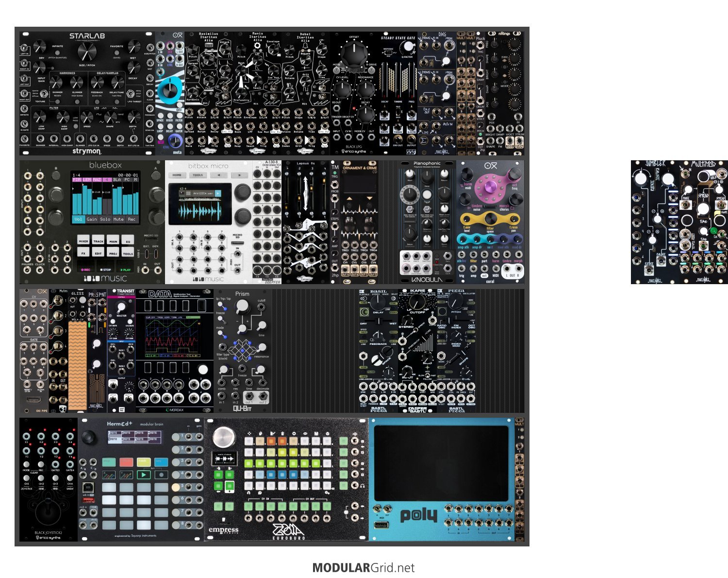The height and width of the screenshot is (578, 728).
Task: Click the OFFSET knob on Erica Black LPG
Action: pyautogui.click(x=354, y=53)
